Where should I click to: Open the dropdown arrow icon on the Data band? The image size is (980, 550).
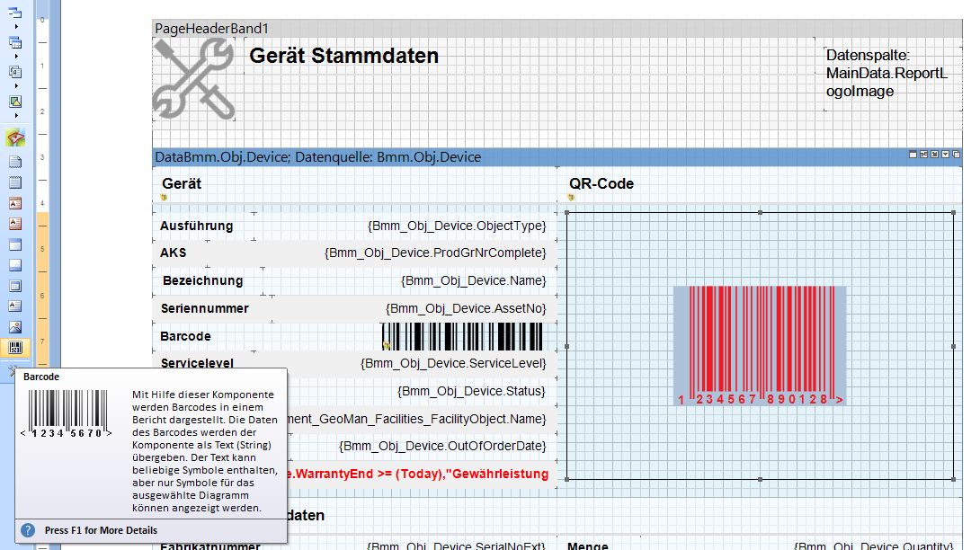click(945, 154)
